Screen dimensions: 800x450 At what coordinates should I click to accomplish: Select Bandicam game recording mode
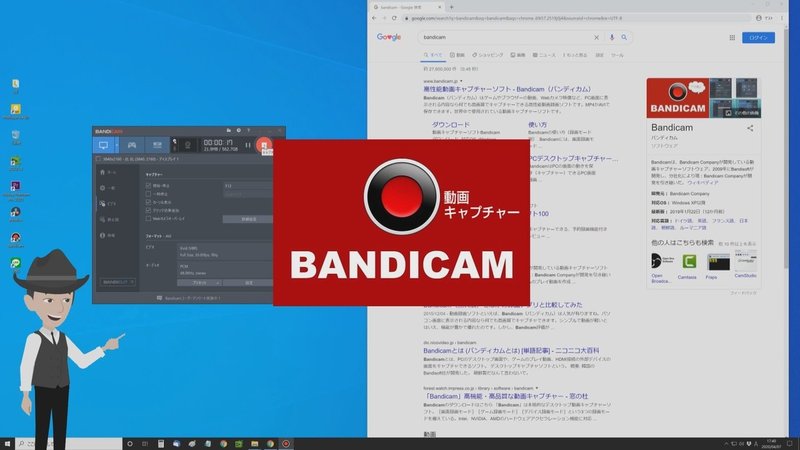tap(132, 145)
